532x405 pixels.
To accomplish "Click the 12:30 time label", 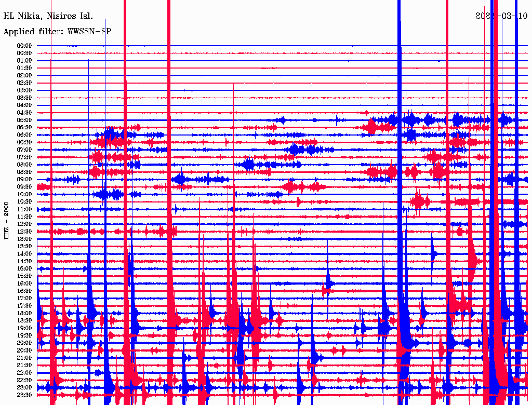I will click(24, 232).
